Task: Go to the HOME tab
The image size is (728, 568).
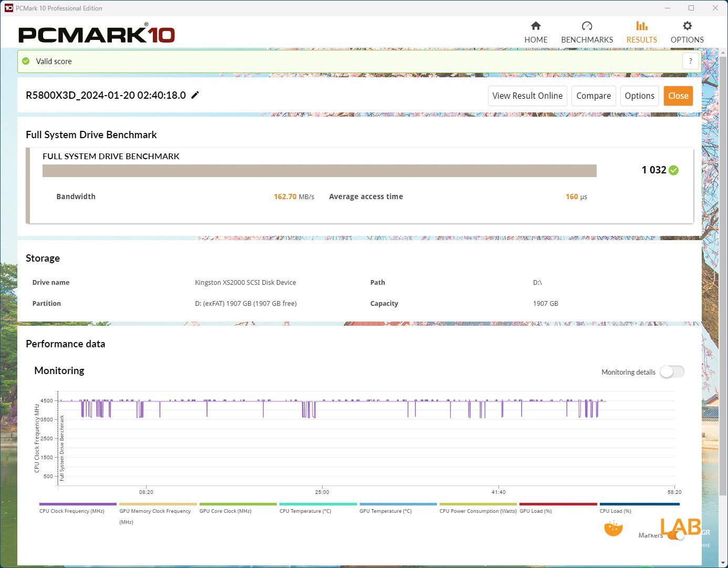Action: click(x=536, y=32)
